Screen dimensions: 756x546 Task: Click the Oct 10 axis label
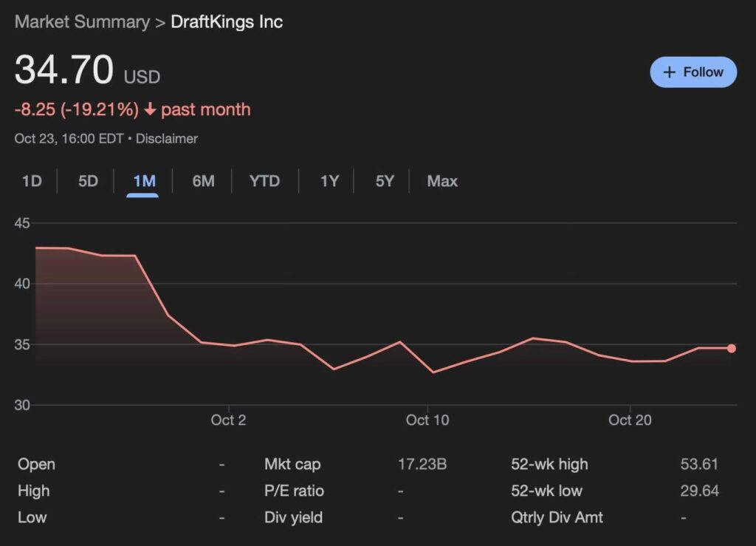click(427, 420)
